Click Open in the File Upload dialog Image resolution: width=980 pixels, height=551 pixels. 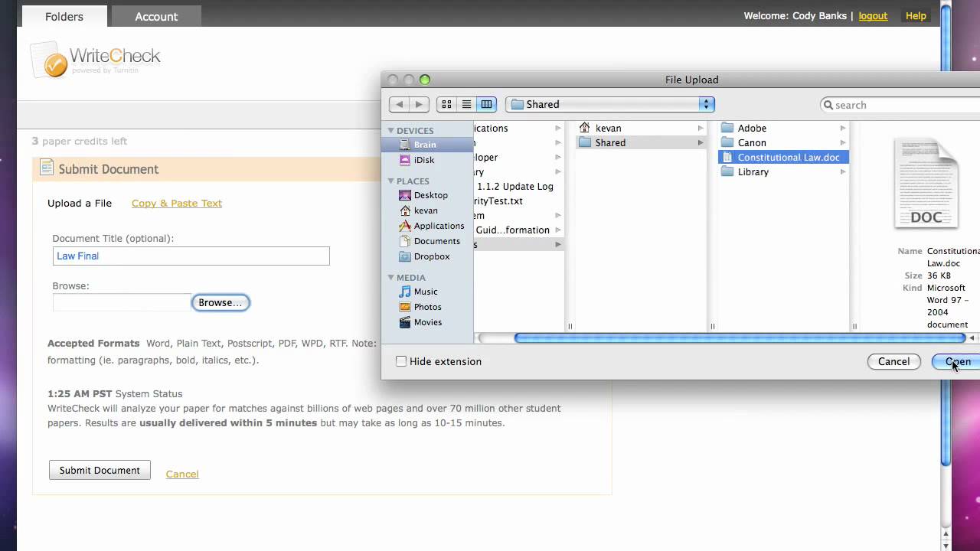coord(957,361)
